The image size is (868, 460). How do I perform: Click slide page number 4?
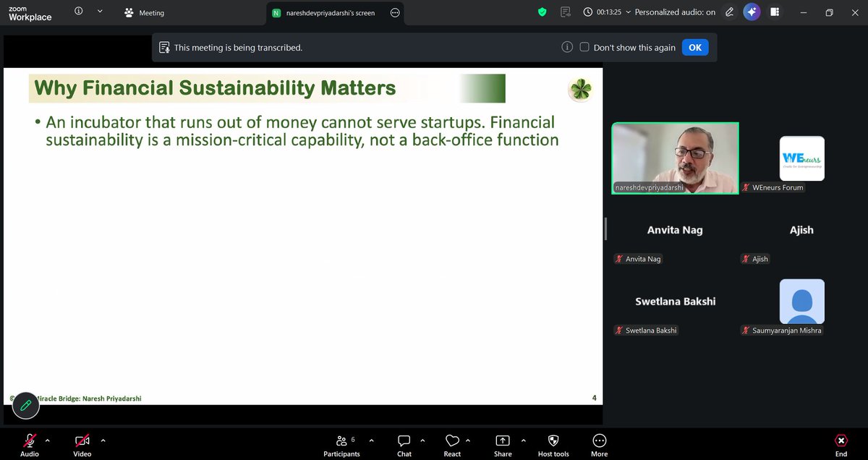click(594, 398)
